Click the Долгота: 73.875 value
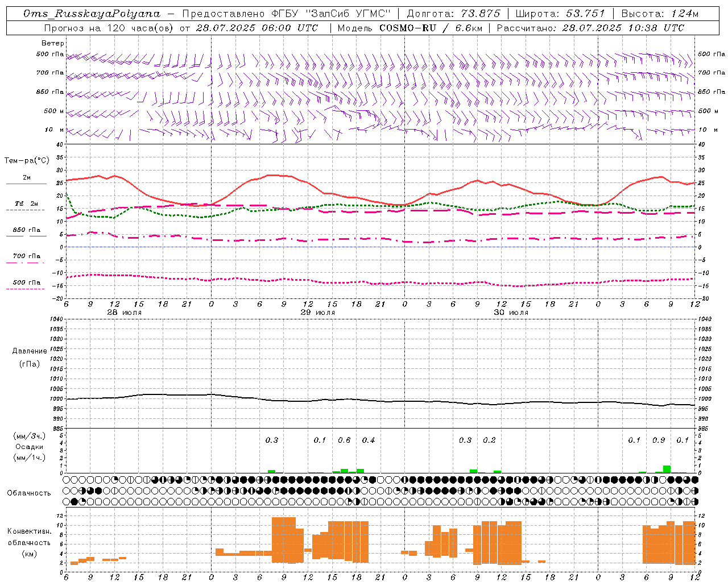Image resolution: width=728 pixels, height=582 pixels. (454, 14)
